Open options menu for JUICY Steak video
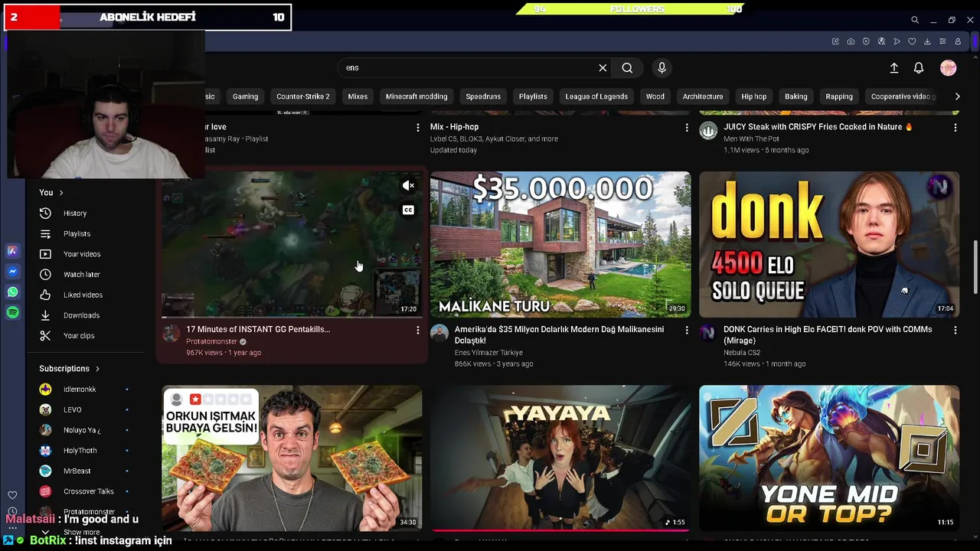This screenshot has width=980, height=551. 955,127
